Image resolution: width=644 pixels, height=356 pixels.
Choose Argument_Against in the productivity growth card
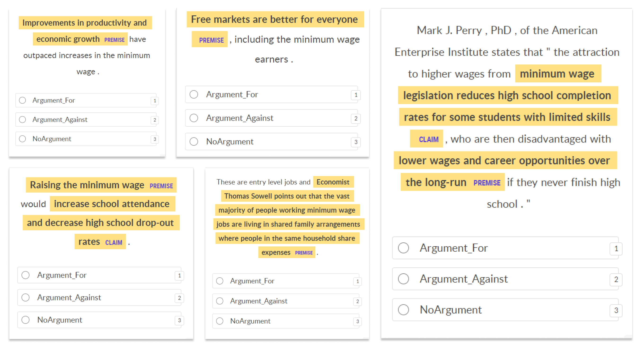[x=86, y=120]
